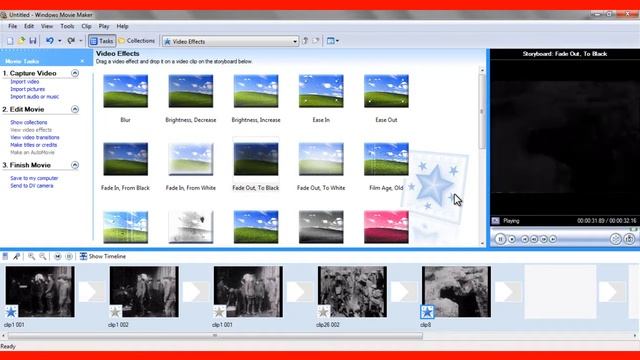640x360 pixels.
Task: Select the Fade In, From White effect
Action: 191,159
